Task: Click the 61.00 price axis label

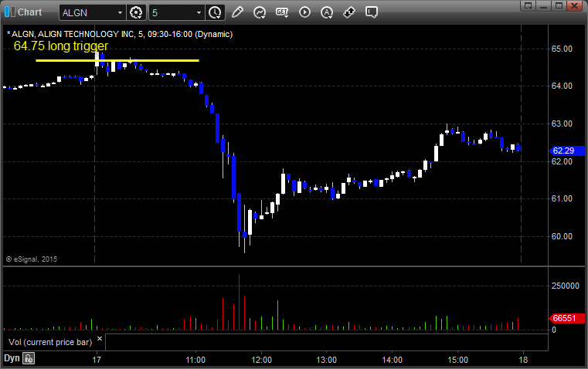Action: pos(562,198)
